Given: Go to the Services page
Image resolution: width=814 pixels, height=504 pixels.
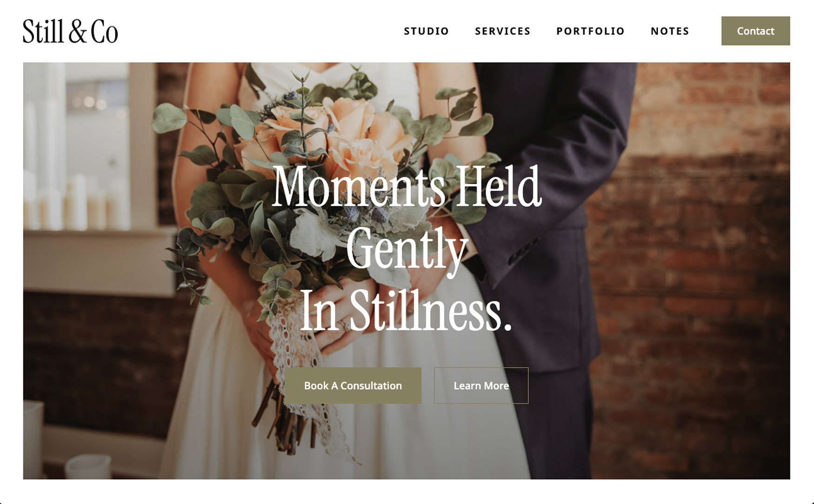Looking at the screenshot, I should coord(502,31).
